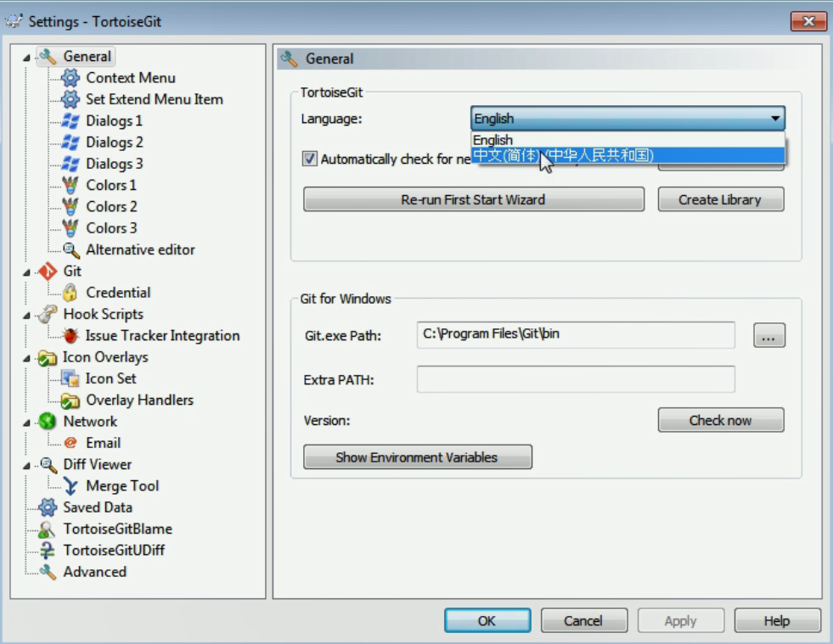Click Re-run First Start Wizard button
The height and width of the screenshot is (644, 833).
pyautogui.click(x=473, y=199)
